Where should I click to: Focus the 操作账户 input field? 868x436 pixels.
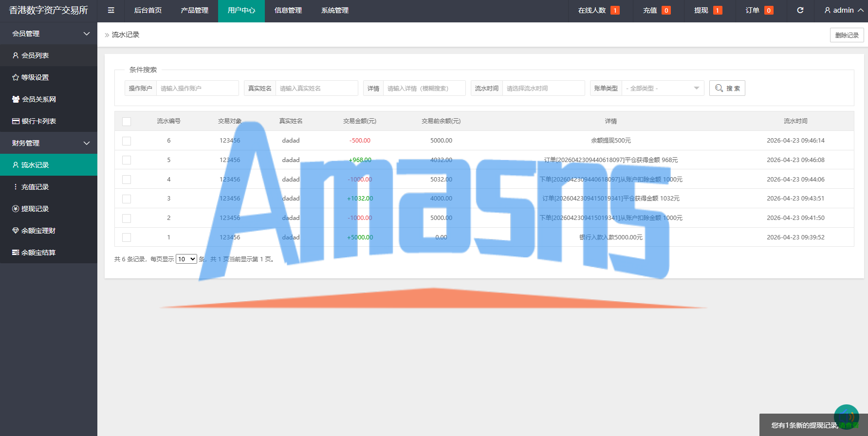[x=197, y=88]
